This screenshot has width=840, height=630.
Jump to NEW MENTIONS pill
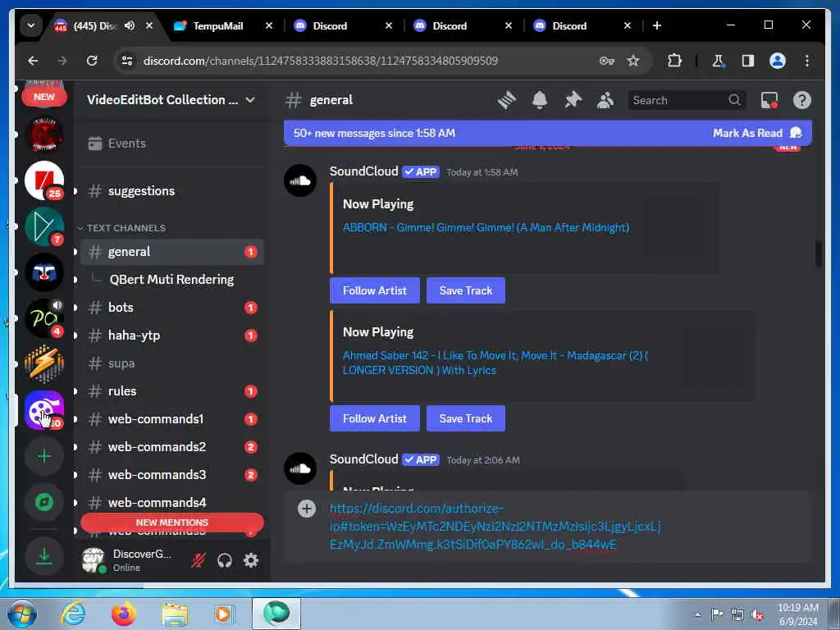[x=172, y=523]
